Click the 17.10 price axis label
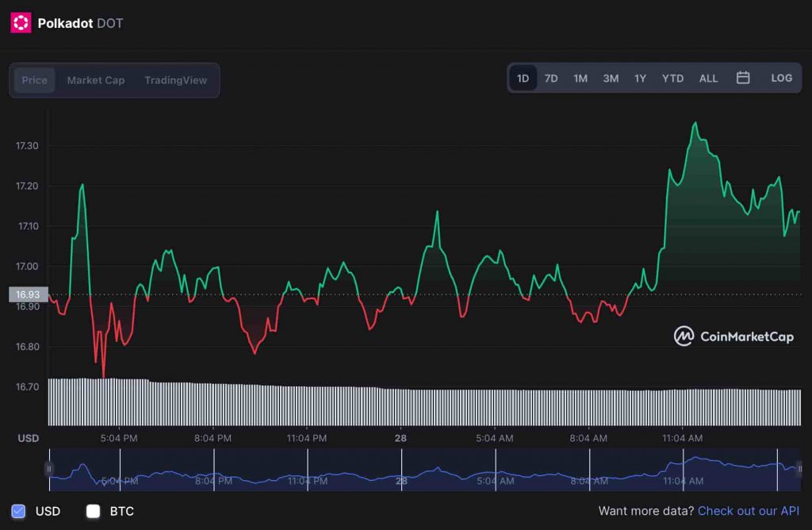The height and width of the screenshot is (530, 812). (28, 226)
